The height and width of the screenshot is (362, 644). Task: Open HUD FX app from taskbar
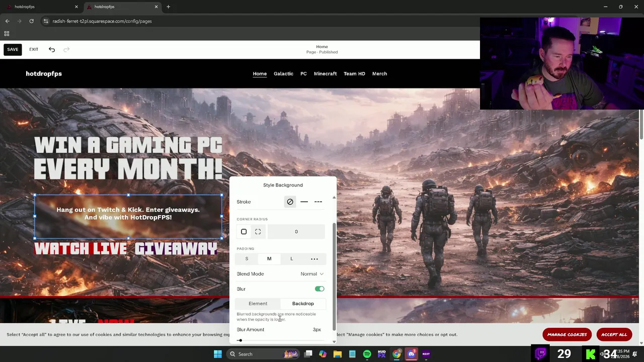click(382, 354)
